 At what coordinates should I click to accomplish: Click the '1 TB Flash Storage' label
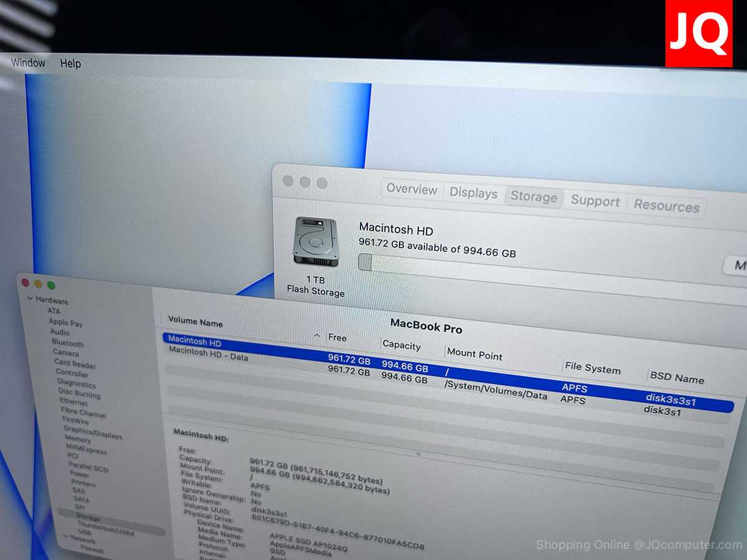316,286
